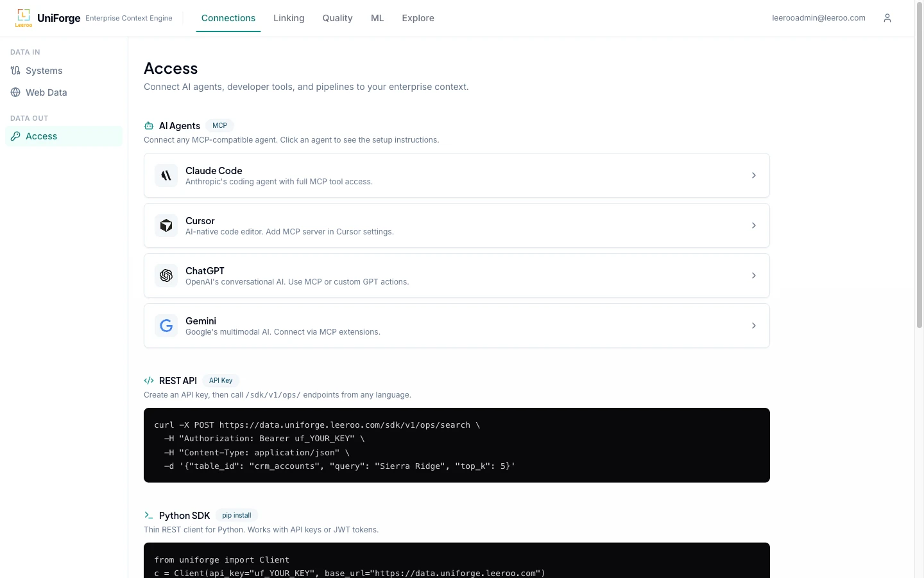Click the AI Agents robot icon

click(x=149, y=126)
